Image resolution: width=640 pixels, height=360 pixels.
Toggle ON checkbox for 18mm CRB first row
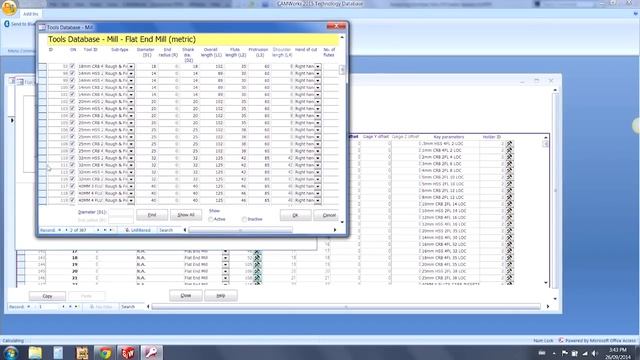(72, 66)
